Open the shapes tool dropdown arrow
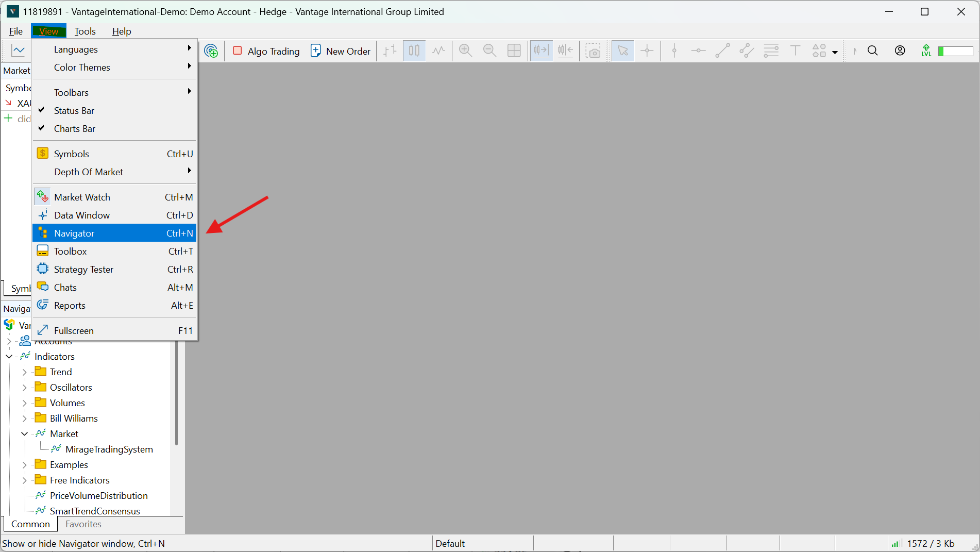Image resolution: width=980 pixels, height=552 pixels. click(x=835, y=52)
